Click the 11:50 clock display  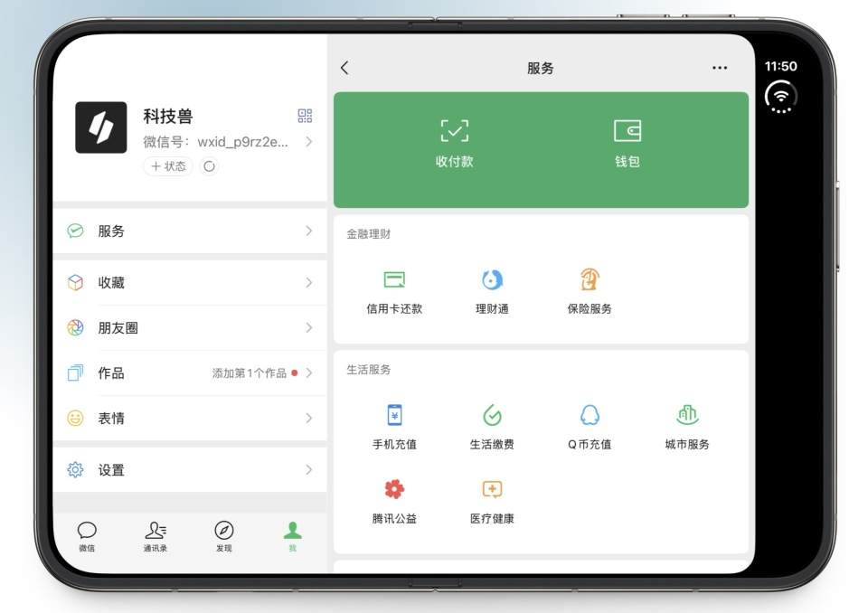pyautogui.click(x=780, y=66)
